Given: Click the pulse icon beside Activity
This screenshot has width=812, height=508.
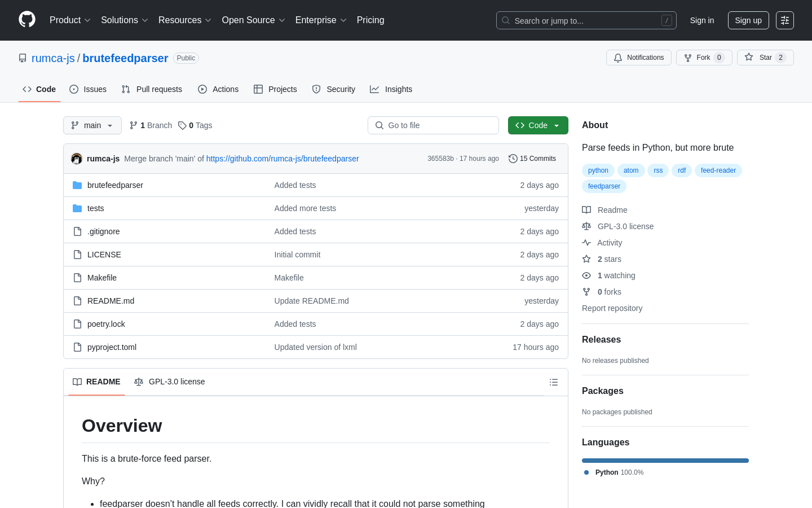Looking at the screenshot, I should (x=586, y=243).
